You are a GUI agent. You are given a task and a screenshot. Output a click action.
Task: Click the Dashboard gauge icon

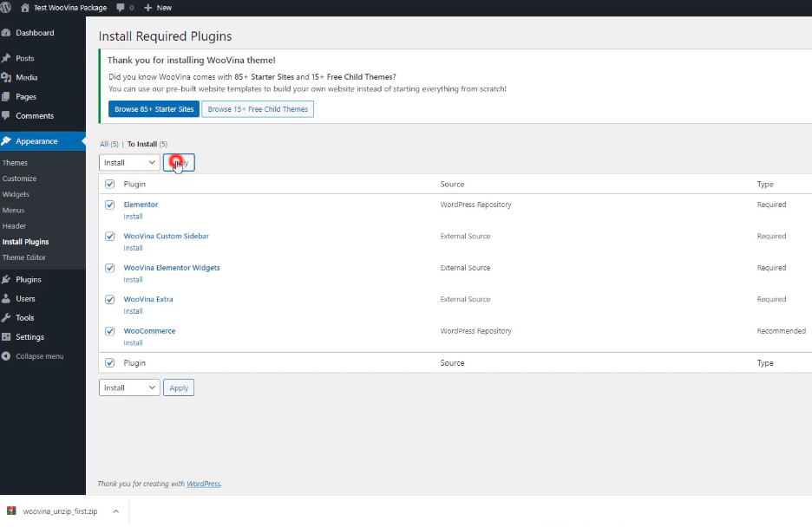(6, 33)
